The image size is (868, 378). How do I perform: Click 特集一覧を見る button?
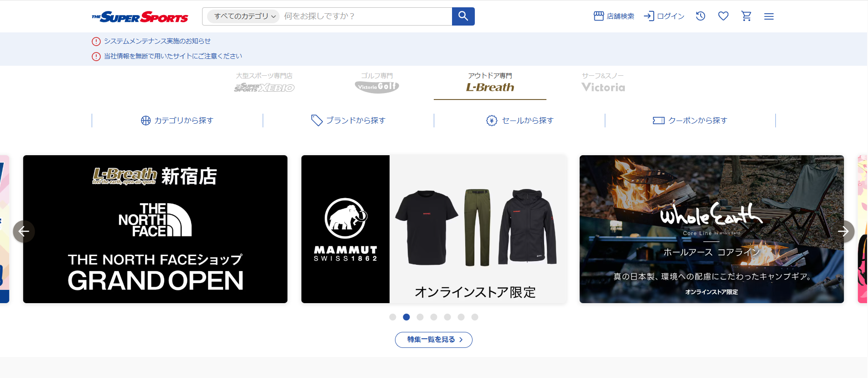[433, 340]
